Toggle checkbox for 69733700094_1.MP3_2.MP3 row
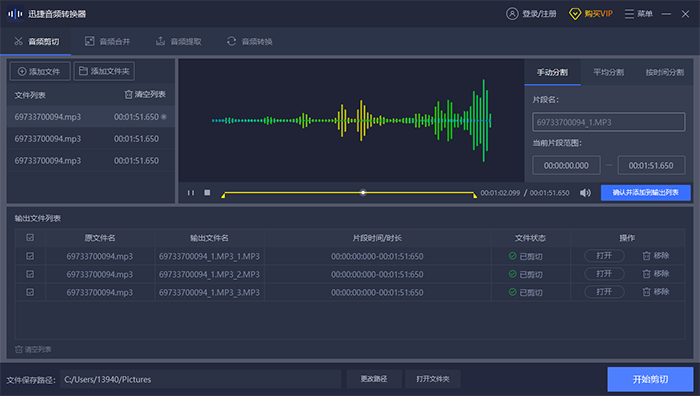The width and height of the screenshot is (700, 396). click(x=30, y=274)
